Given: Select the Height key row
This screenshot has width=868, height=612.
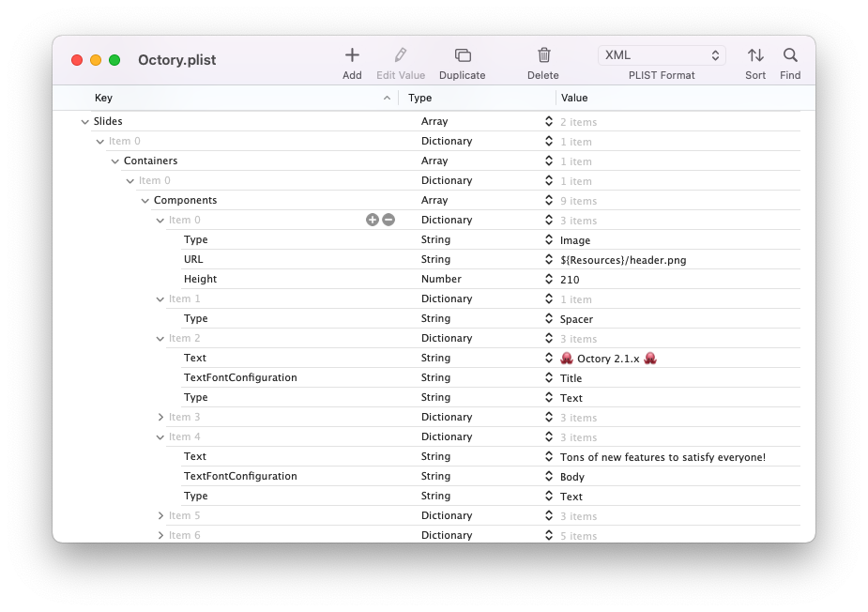Looking at the screenshot, I should click(201, 279).
